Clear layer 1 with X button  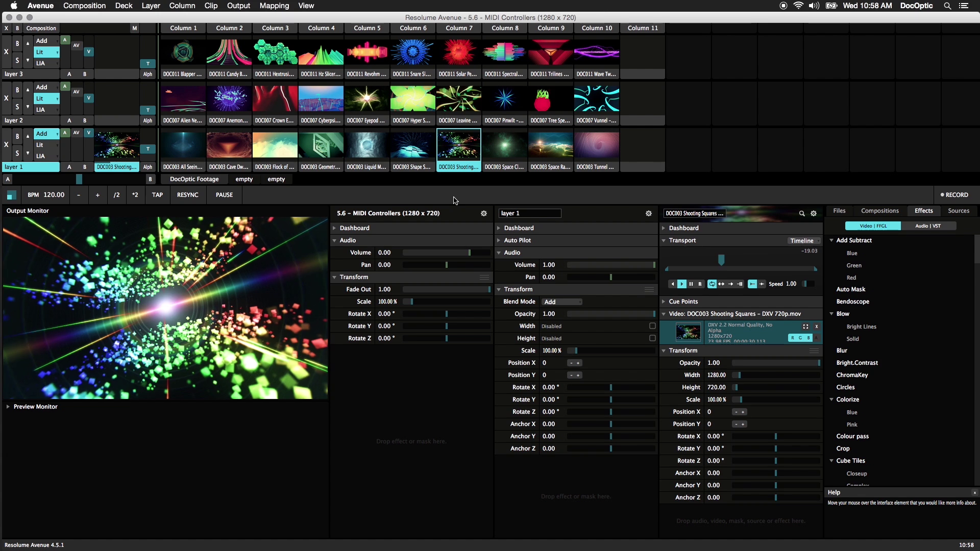[6, 144]
